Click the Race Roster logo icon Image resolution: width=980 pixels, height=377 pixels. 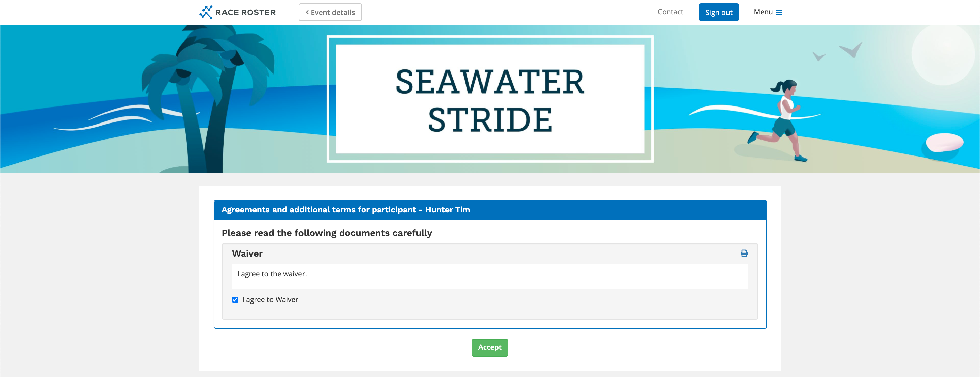(206, 12)
